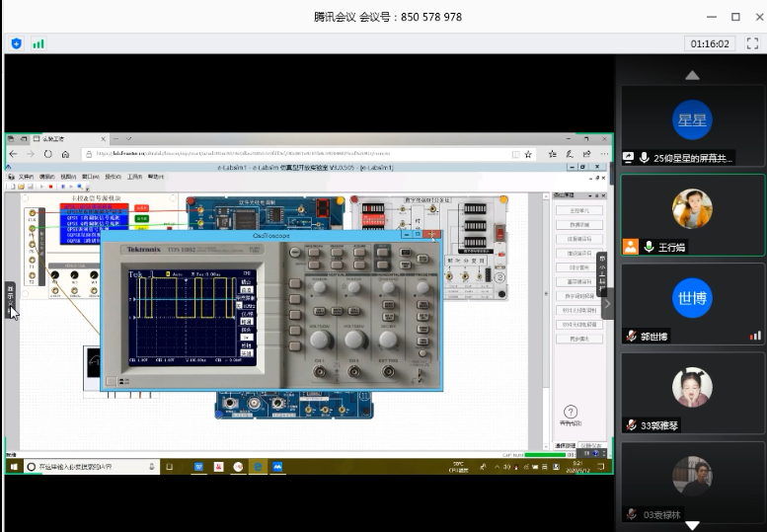Click the 主控单元 button in right panel
The width and height of the screenshot is (767, 532).
(577, 210)
